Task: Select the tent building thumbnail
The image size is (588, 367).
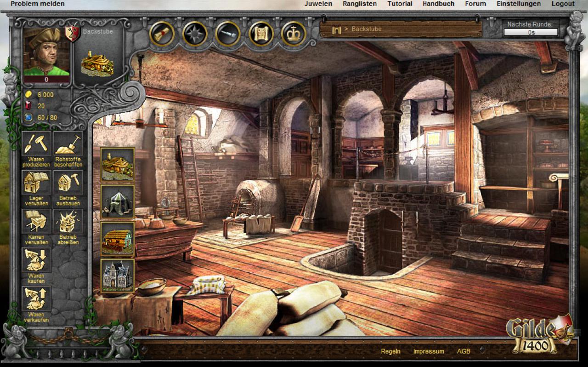Action: (118, 201)
